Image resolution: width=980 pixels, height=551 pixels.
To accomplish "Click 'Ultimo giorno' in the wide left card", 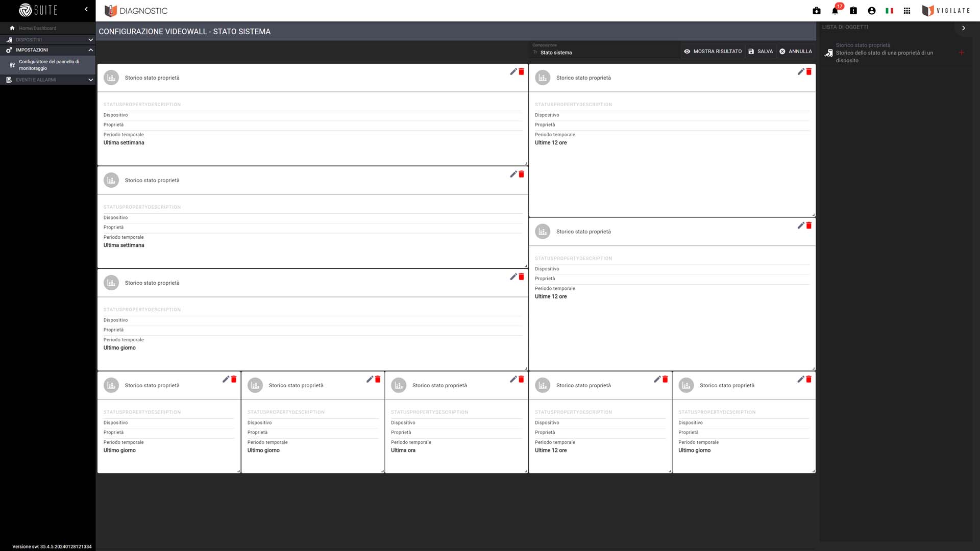I will click(119, 348).
